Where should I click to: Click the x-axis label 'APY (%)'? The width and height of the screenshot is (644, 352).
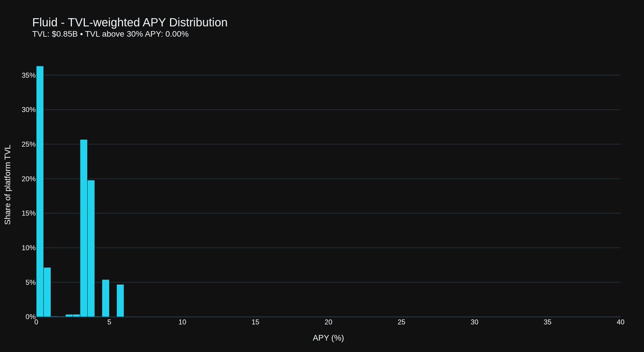click(328, 338)
